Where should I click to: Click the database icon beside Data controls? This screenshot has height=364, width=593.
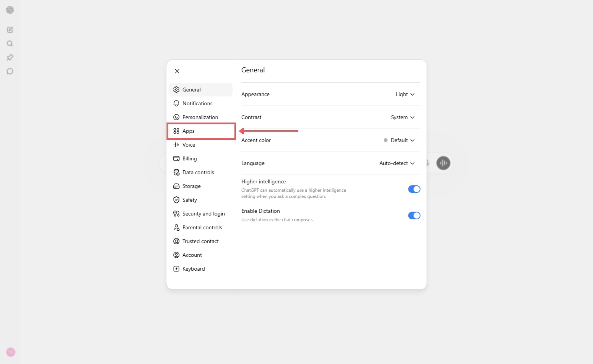click(x=176, y=172)
